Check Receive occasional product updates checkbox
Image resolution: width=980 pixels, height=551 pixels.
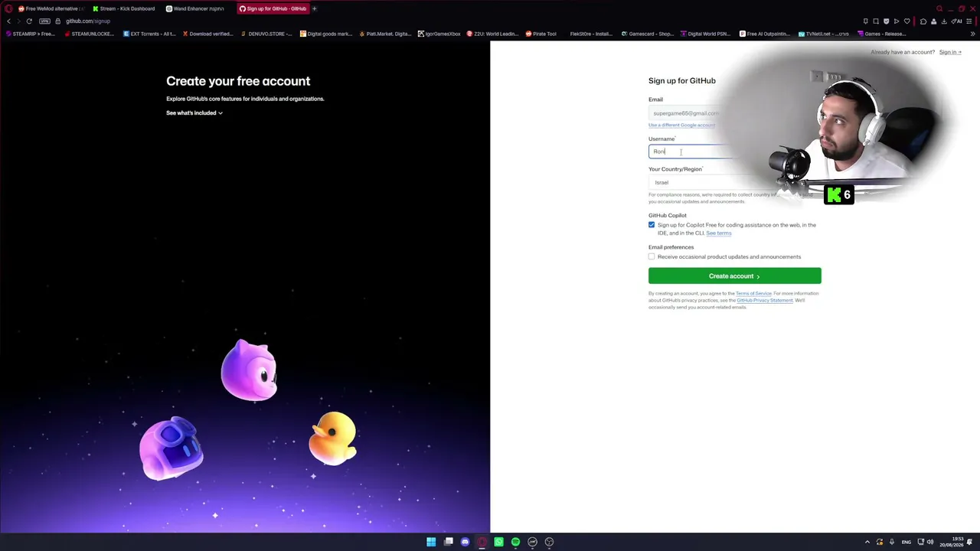(x=652, y=256)
